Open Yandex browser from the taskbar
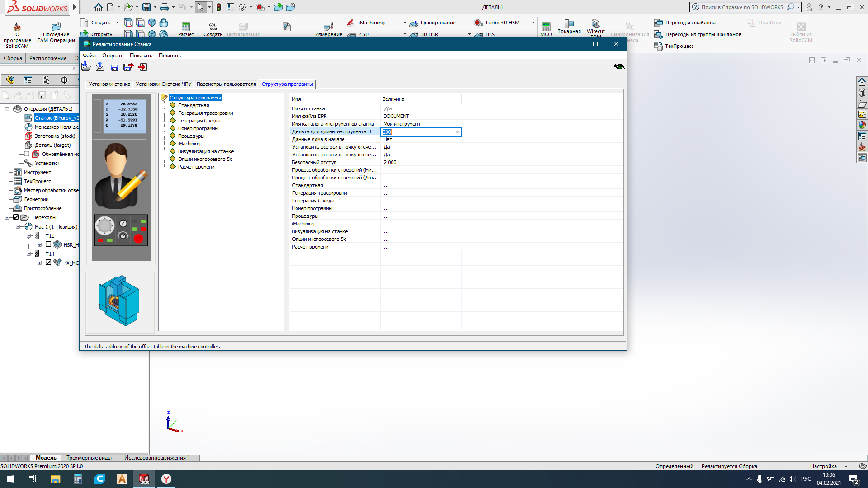Screen dimensions: 868x488 [166, 479]
